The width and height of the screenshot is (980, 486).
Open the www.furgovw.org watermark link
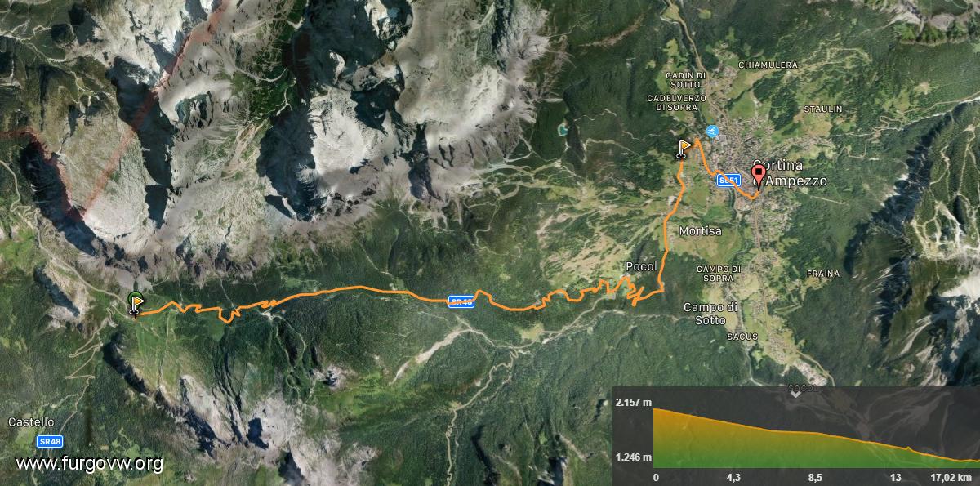click(x=89, y=464)
